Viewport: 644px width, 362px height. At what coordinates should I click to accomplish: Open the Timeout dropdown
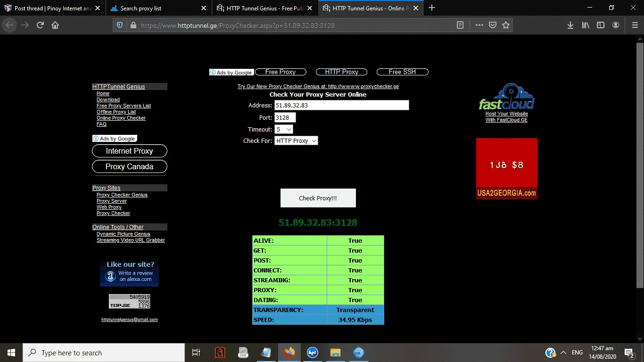pyautogui.click(x=284, y=129)
